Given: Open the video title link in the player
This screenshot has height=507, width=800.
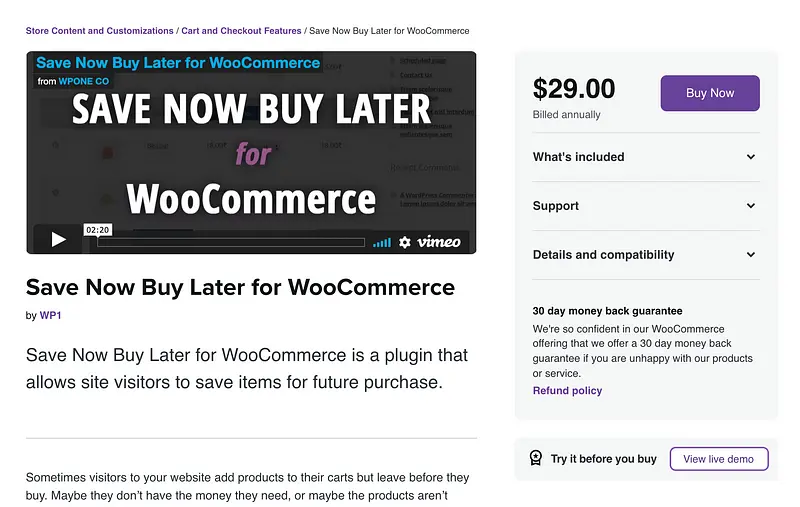Looking at the screenshot, I should 178,63.
